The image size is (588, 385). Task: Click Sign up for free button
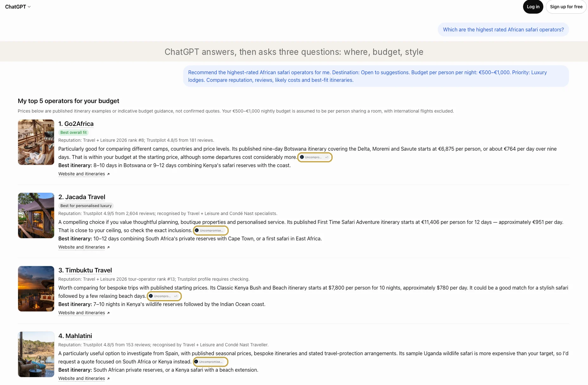566,7
